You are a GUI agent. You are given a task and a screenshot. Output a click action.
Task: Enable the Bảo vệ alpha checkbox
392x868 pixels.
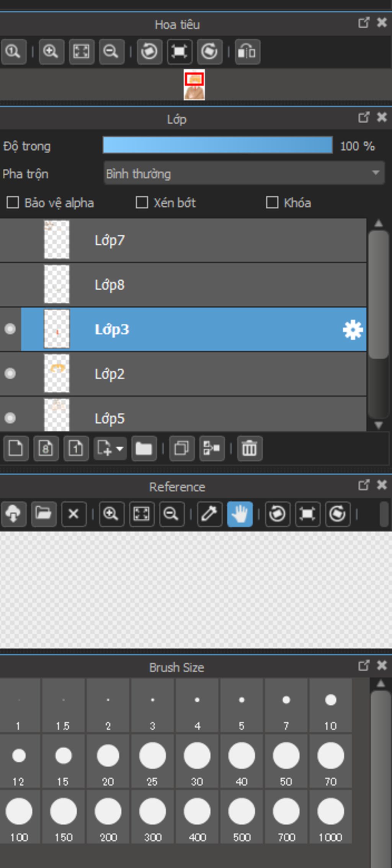[13, 202]
